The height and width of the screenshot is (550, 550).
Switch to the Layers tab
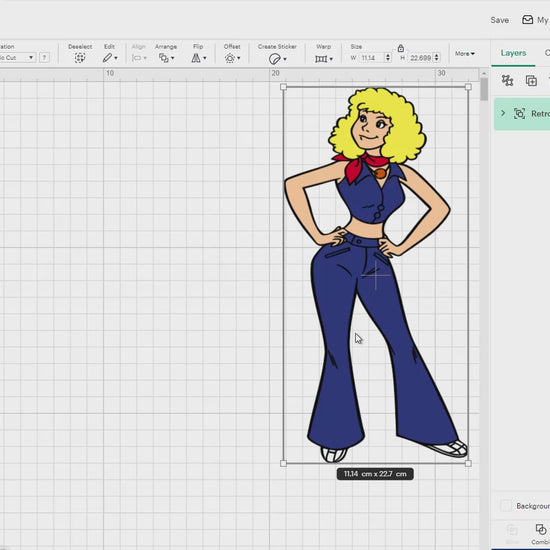(513, 53)
